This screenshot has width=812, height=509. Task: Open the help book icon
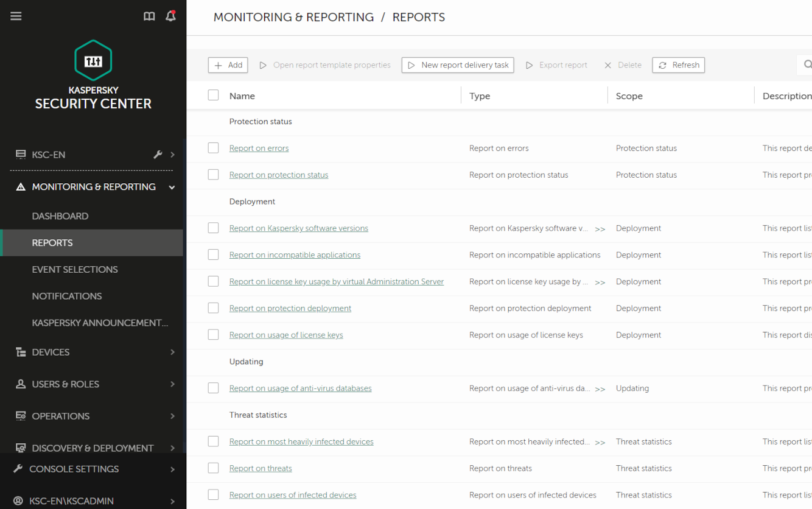tap(149, 16)
